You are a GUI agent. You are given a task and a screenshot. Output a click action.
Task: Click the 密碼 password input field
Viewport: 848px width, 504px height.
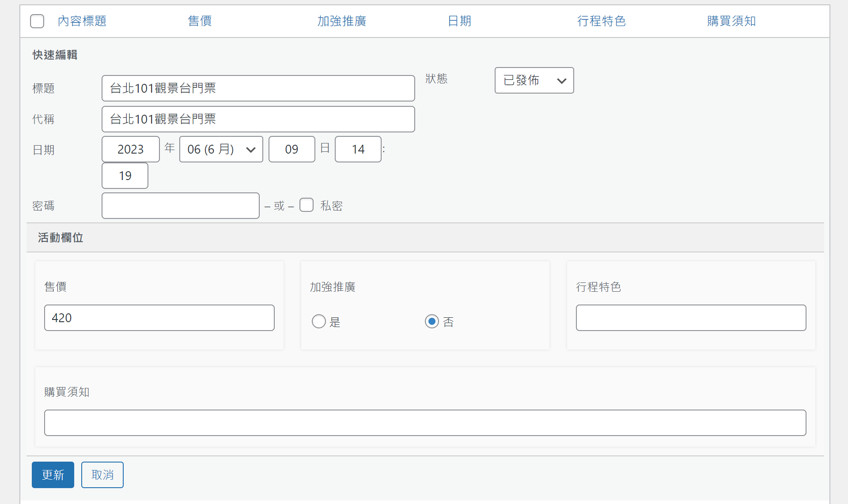coord(180,206)
